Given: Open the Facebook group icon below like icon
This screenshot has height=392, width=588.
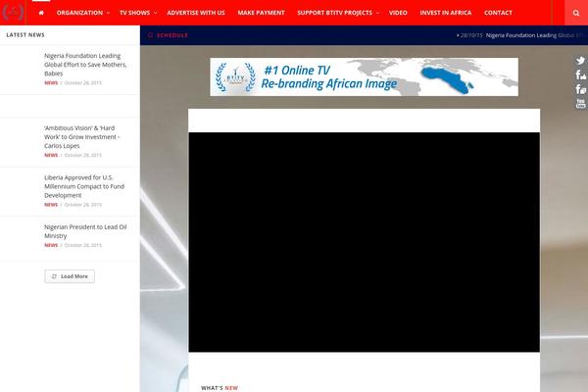Looking at the screenshot, I should point(580,89).
